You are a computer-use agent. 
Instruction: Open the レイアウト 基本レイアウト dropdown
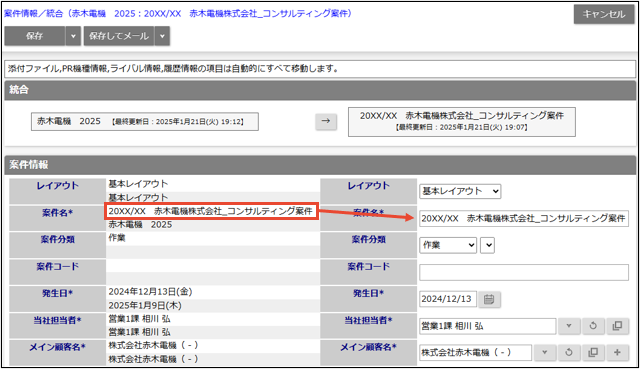point(460,191)
